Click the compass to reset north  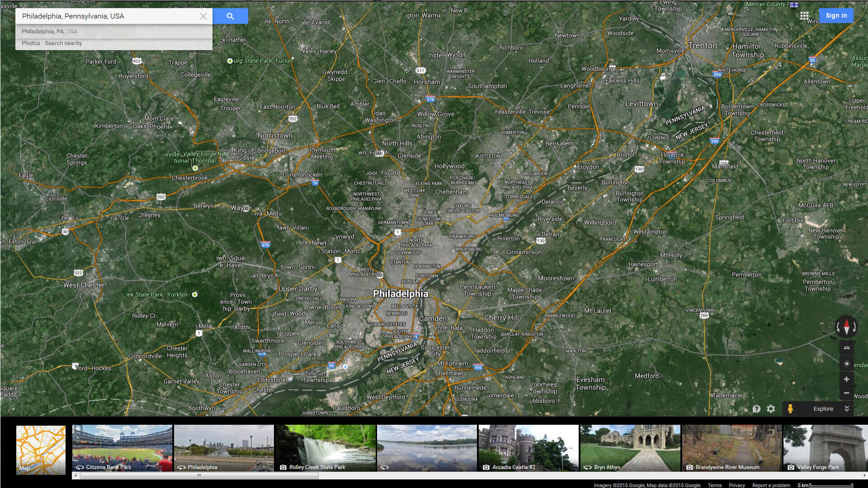pyautogui.click(x=846, y=326)
